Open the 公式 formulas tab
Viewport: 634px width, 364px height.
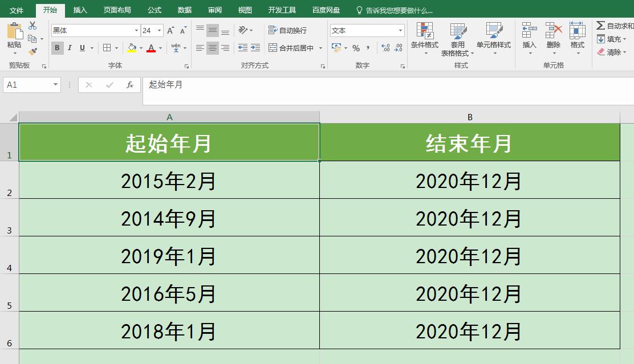click(x=153, y=9)
